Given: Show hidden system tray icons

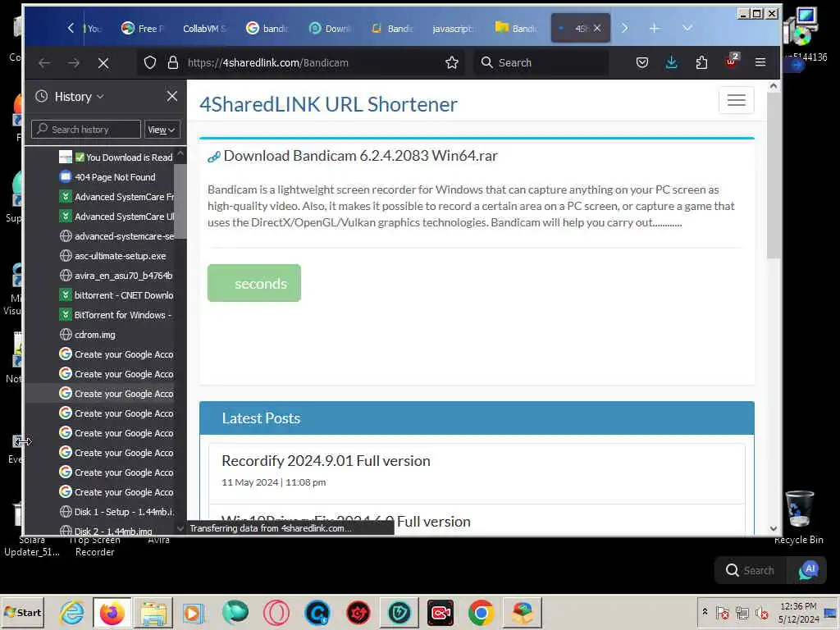Looking at the screenshot, I should tap(705, 612).
